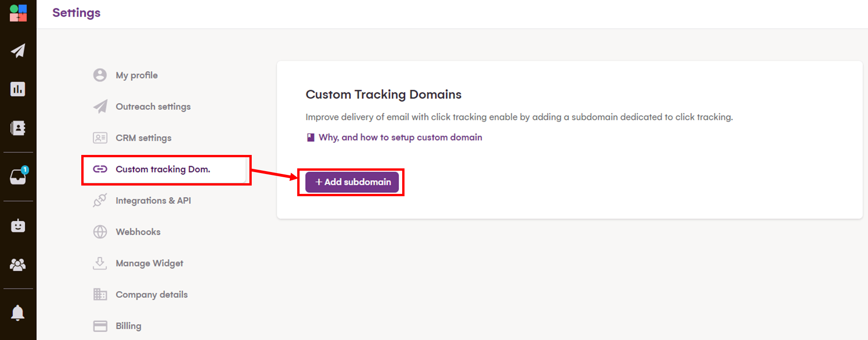Open inbox icon with notification badge
Viewport: 868px width, 340px height.
tap(18, 177)
